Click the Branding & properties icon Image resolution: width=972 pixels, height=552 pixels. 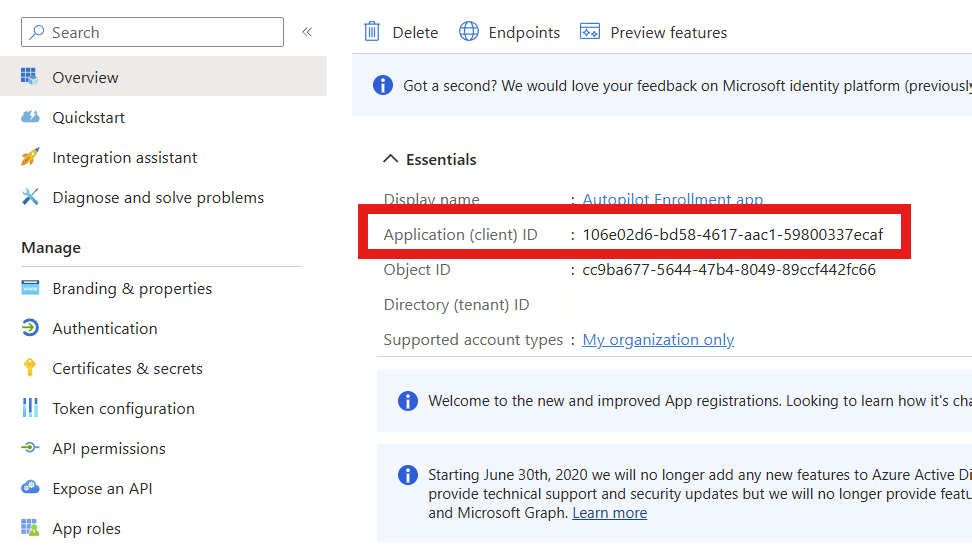[30, 289]
